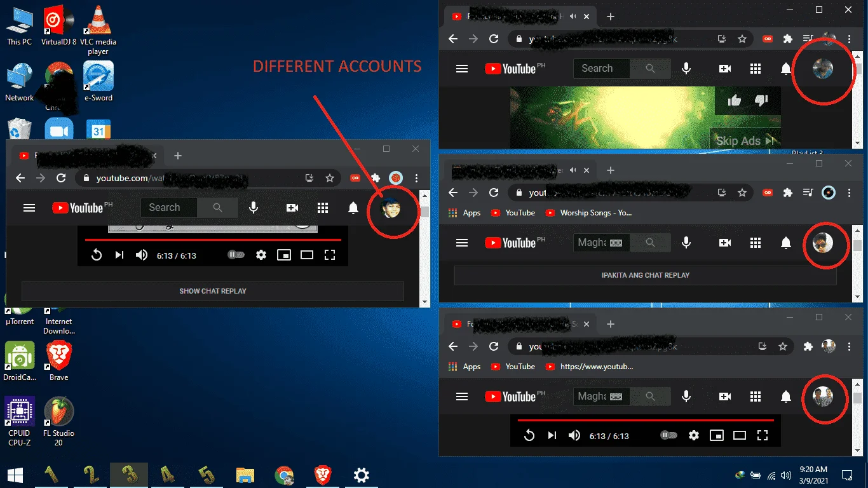Click SHOW CHAT REPLAY button
This screenshot has height=488, width=868.
click(213, 291)
